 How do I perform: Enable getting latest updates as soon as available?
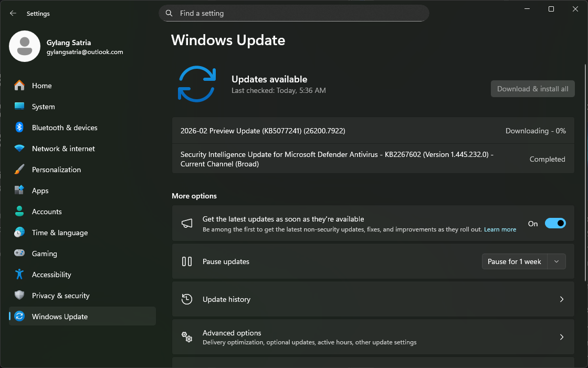click(555, 223)
